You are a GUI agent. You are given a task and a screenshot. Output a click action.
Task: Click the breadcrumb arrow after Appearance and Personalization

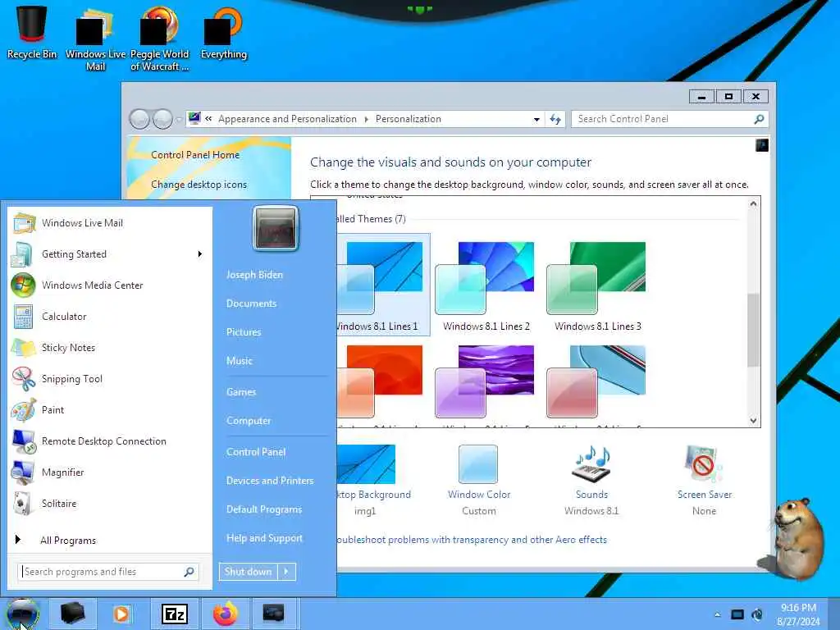point(367,119)
